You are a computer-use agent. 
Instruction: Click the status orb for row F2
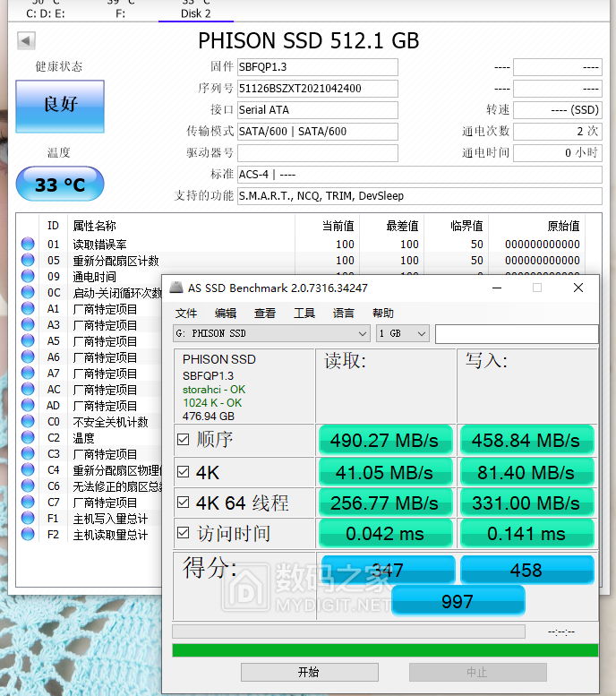point(28,535)
